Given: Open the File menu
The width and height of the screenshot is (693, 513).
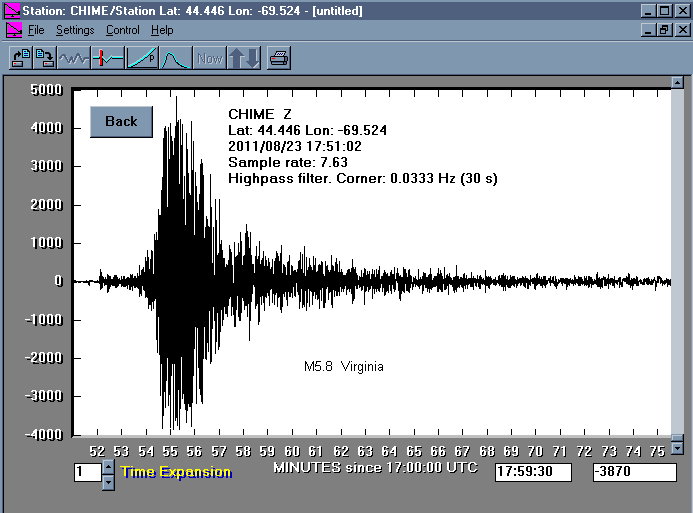Looking at the screenshot, I should point(36,30).
